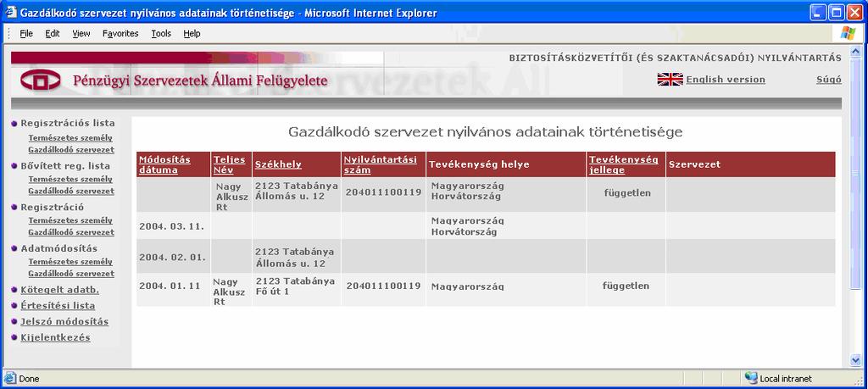The height and width of the screenshot is (389, 868).
Task: Click Magyarország in the 2004. 01. 11 row
Action: click(x=468, y=286)
